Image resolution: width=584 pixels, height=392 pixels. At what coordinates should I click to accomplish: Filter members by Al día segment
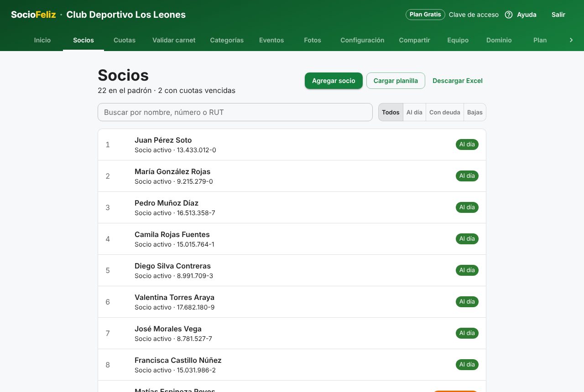pyautogui.click(x=414, y=112)
